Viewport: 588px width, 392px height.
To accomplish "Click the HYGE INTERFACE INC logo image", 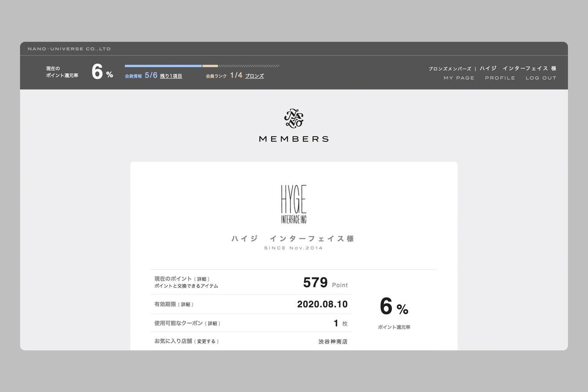I will [294, 204].
